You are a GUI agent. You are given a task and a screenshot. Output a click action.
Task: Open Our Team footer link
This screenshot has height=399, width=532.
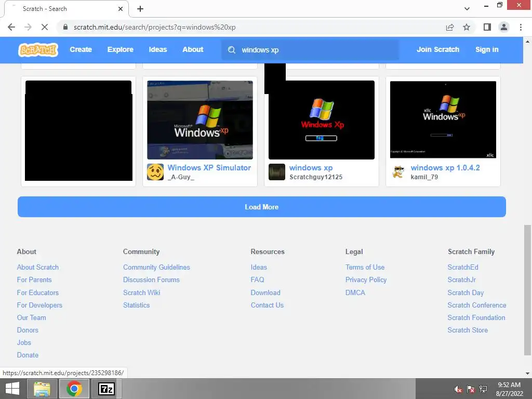point(32,317)
